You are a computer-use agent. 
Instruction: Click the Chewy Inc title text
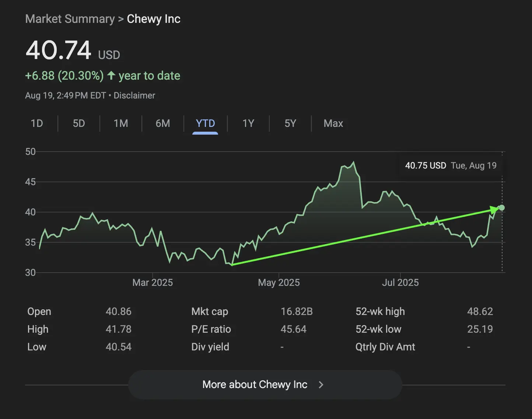(x=154, y=19)
